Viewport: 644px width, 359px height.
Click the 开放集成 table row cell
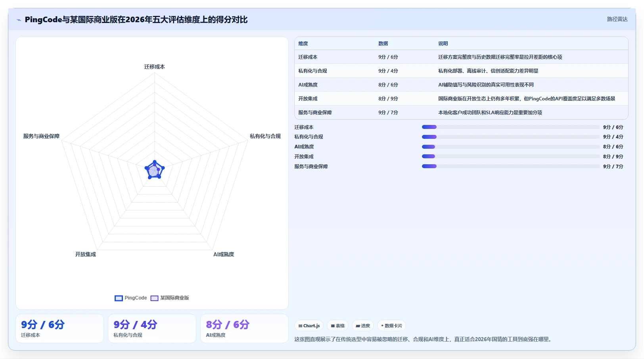[x=308, y=99]
